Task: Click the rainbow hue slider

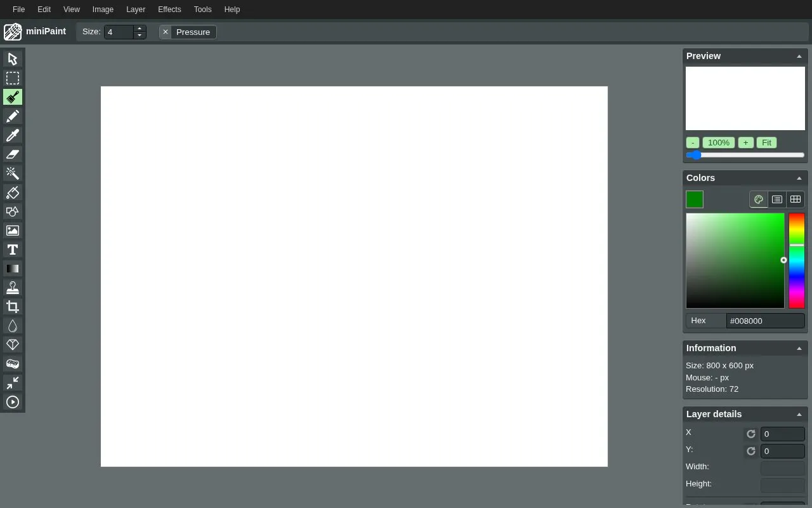Action: point(797,261)
